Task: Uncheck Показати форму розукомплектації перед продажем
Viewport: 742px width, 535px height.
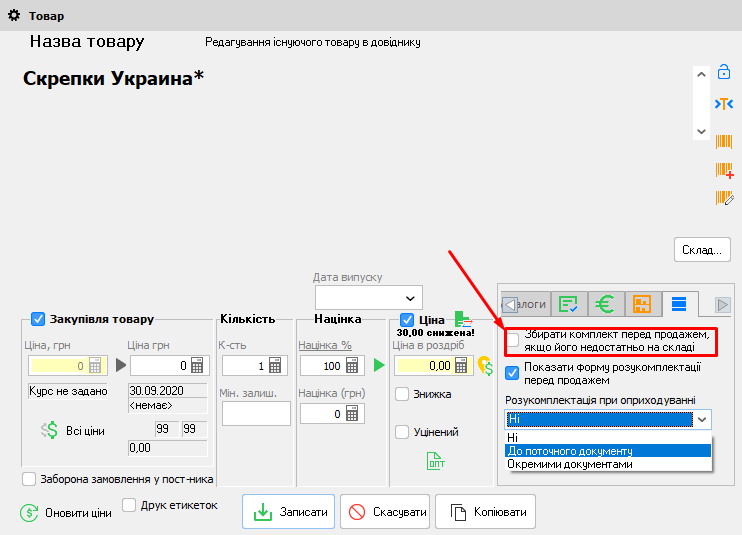Action: click(513, 373)
